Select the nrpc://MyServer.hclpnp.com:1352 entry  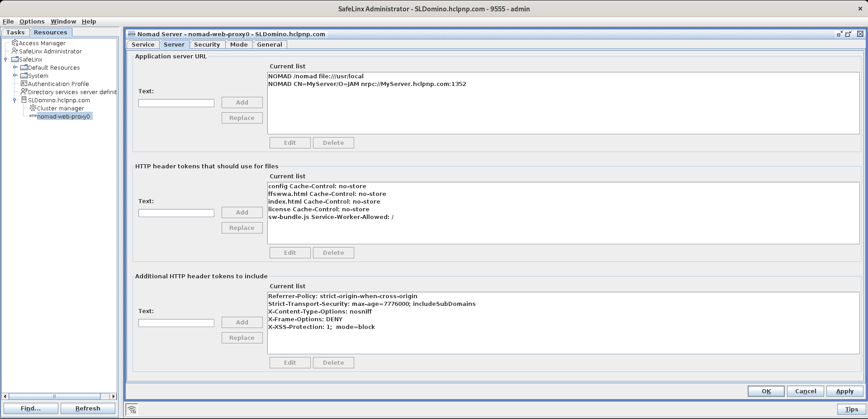click(563, 84)
